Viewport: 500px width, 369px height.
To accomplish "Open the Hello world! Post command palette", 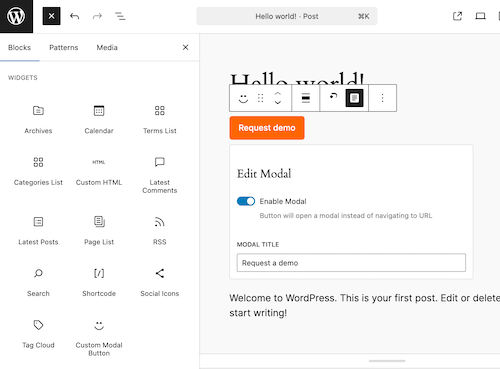I will coord(287,16).
